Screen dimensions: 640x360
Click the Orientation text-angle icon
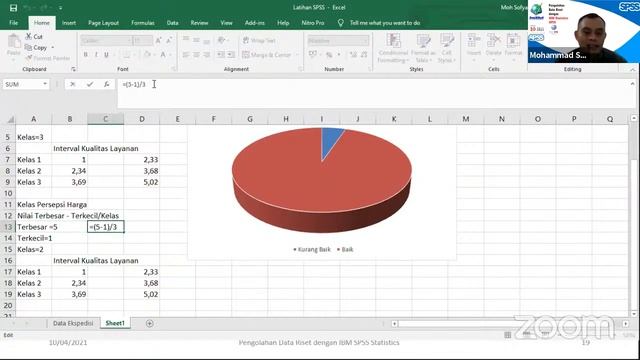click(222, 40)
